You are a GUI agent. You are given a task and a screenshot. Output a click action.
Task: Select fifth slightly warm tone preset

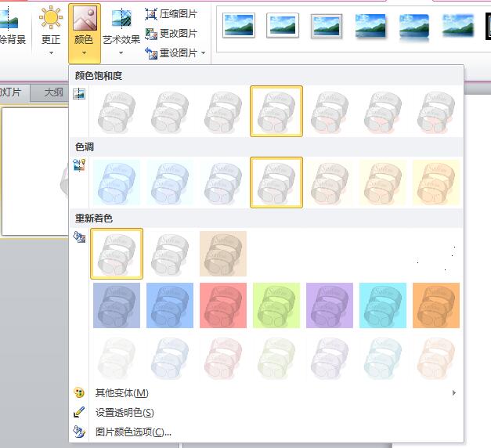tap(330, 182)
